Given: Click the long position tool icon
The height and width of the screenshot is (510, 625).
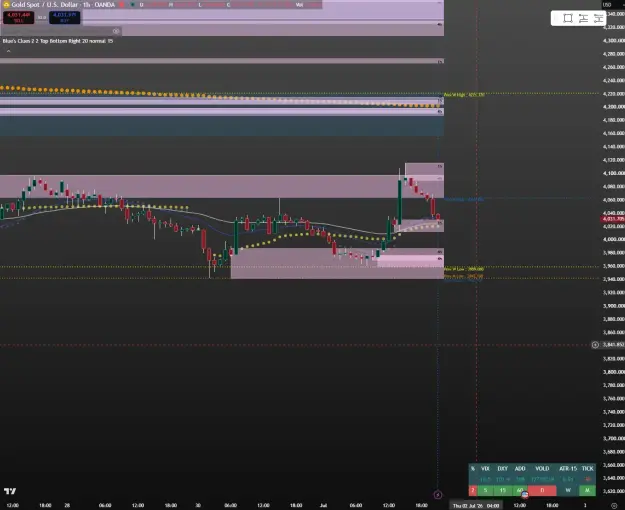Looking at the screenshot, I should 583,18.
